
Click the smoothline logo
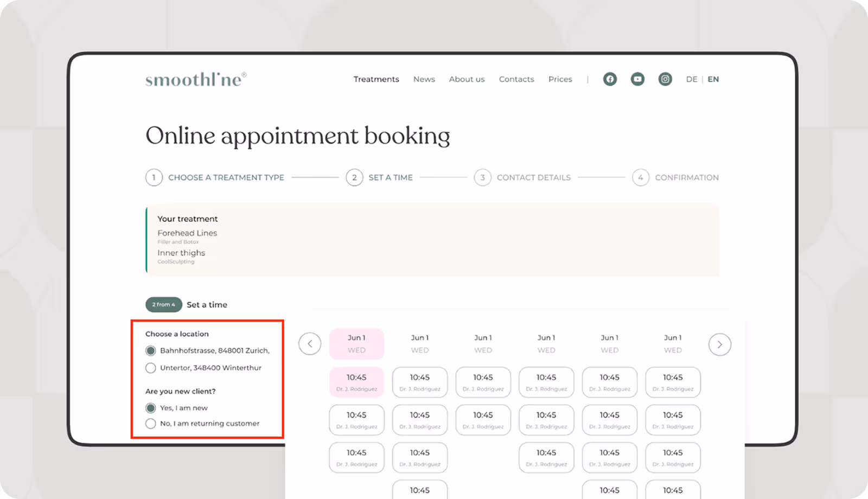point(195,79)
